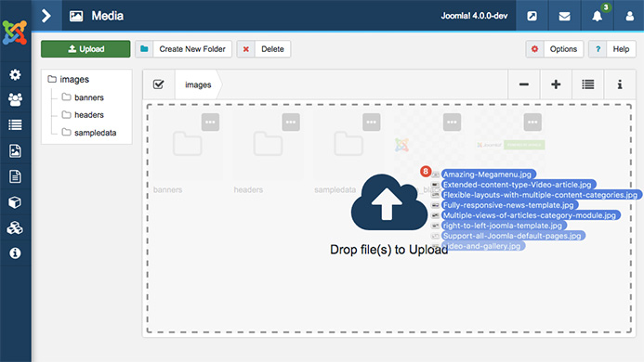Open the Help info icon in sidebar
Screen dimensions: 644x362
point(15,253)
